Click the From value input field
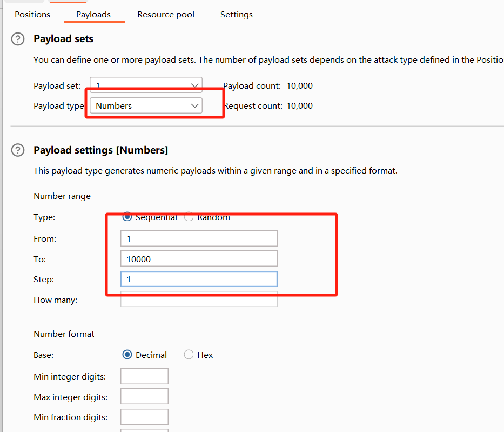504x432 pixels. pos(199,238)
